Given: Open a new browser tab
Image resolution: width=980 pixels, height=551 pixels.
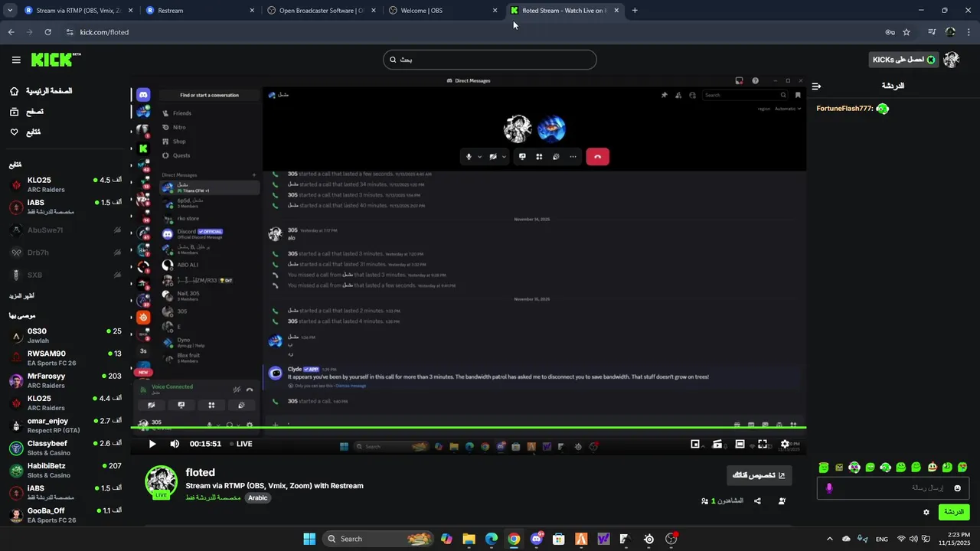Looking at the screenshot, I should [635, 11].
